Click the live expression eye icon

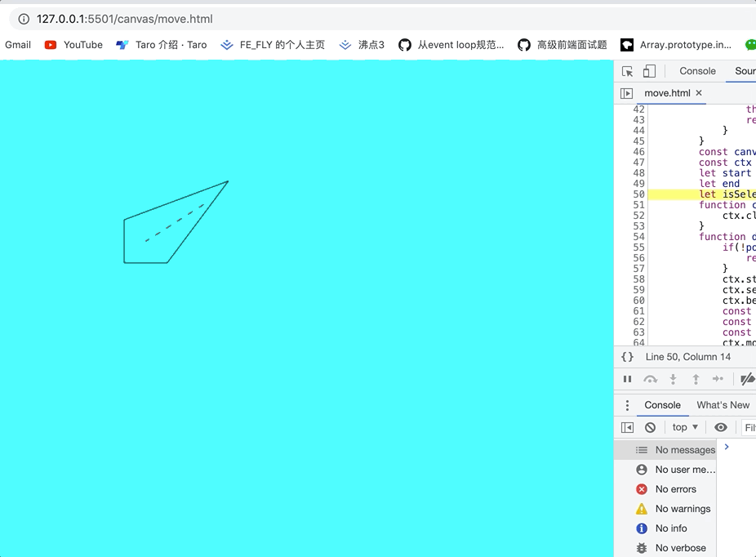(721, 427)
